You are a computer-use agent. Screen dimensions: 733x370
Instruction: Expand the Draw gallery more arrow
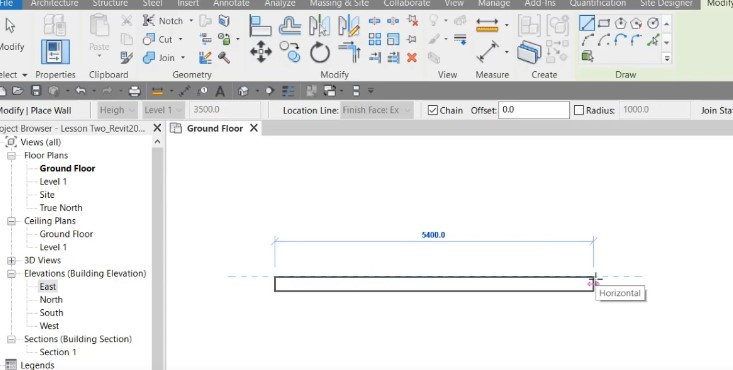click(x=667, y=58)
